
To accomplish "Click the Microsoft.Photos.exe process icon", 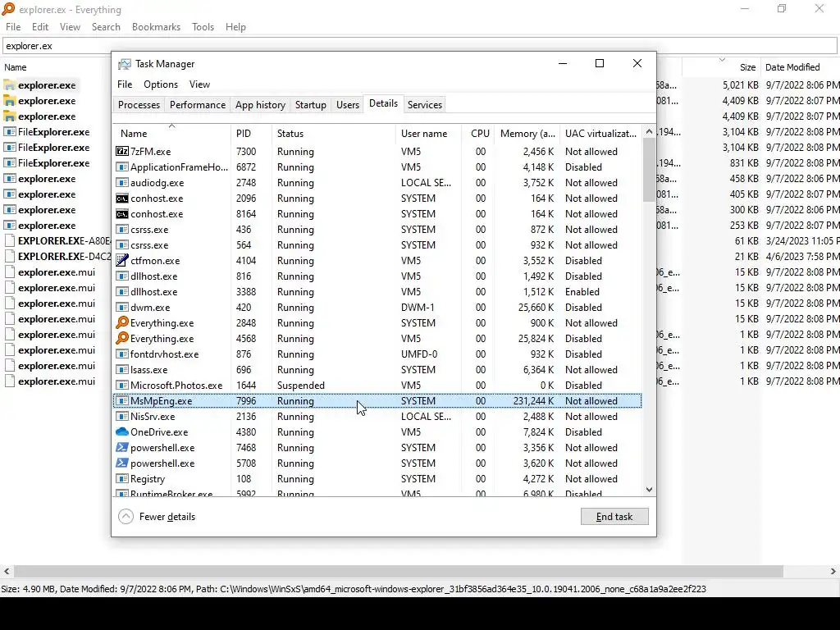I will point(122,386).
